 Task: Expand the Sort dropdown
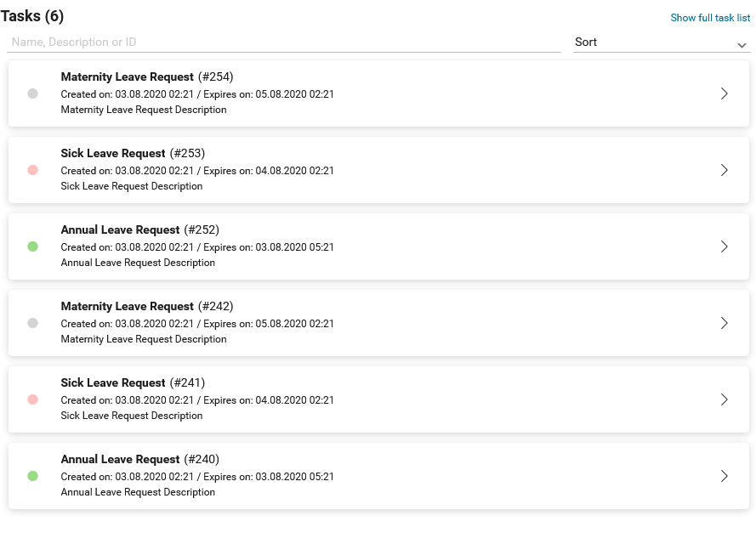pos(662,42)
